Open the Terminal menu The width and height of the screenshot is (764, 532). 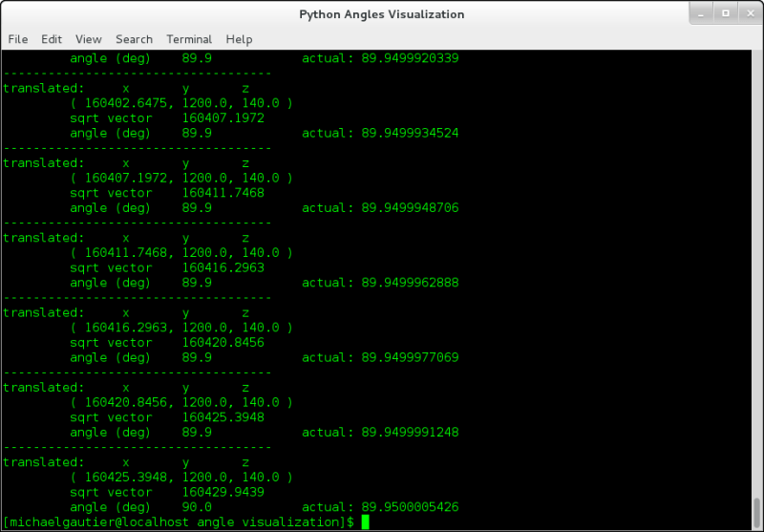pos(189,39)
